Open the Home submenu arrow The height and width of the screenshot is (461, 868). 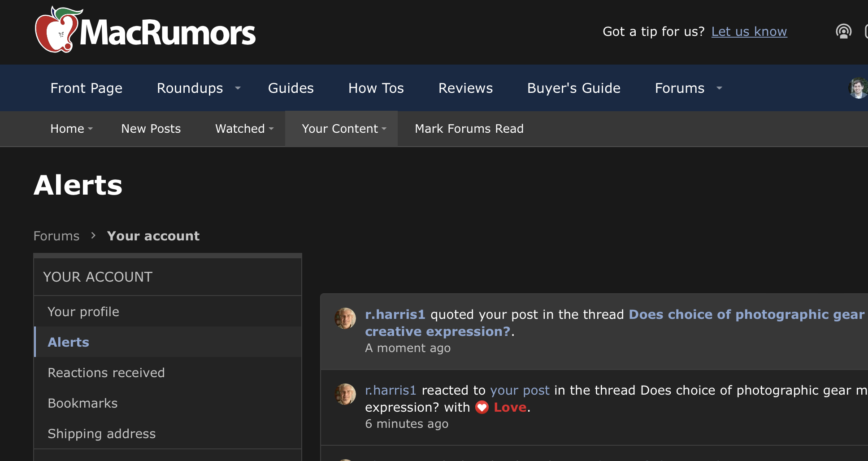(x=91, y=129)
